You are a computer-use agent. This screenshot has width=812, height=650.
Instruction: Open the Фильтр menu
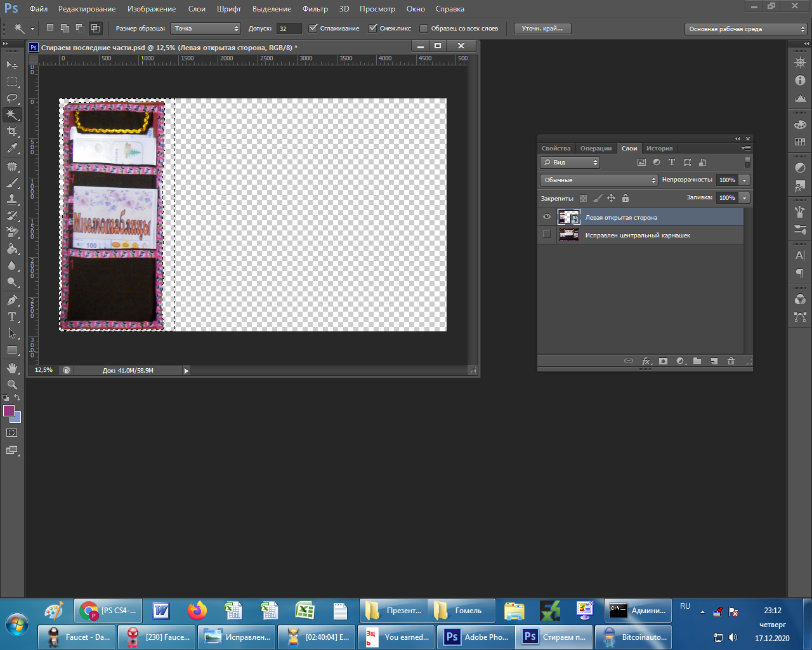(315, 9)
